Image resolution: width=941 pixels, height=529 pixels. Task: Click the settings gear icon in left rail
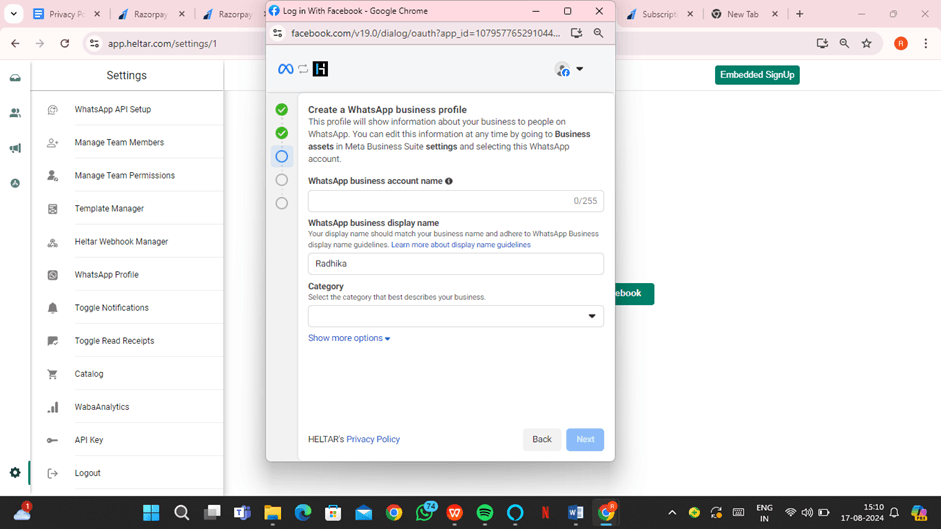(15, 473)
